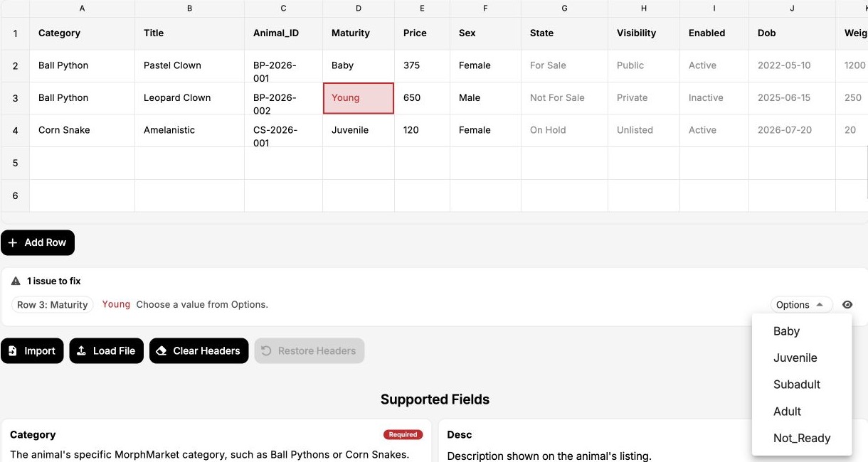Select the 'Corn Snake' cell

click(82, 130)
